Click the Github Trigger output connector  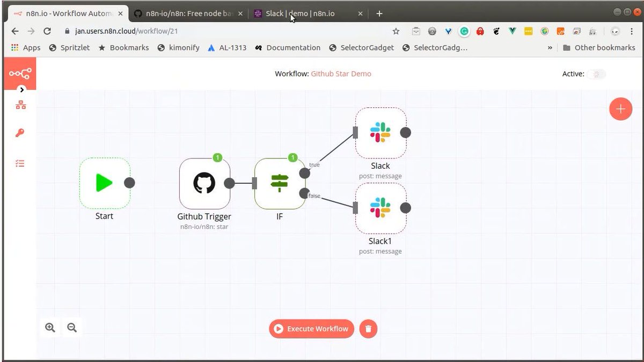coord(229,183)
